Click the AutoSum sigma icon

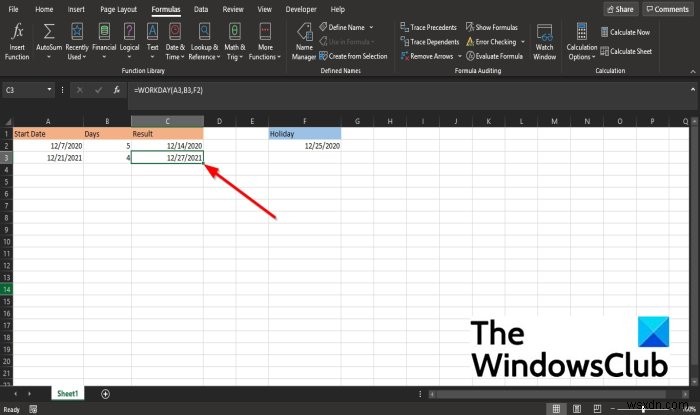tap(49, 32)
